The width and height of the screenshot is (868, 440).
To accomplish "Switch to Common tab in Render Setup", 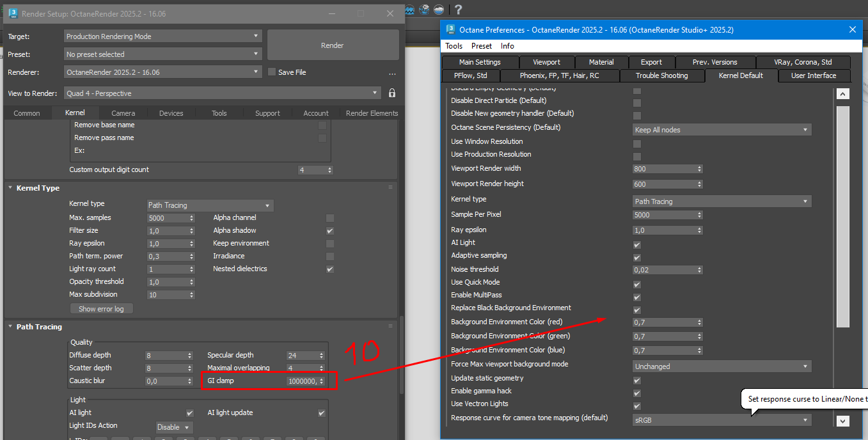I will click(x=27, y=113).
